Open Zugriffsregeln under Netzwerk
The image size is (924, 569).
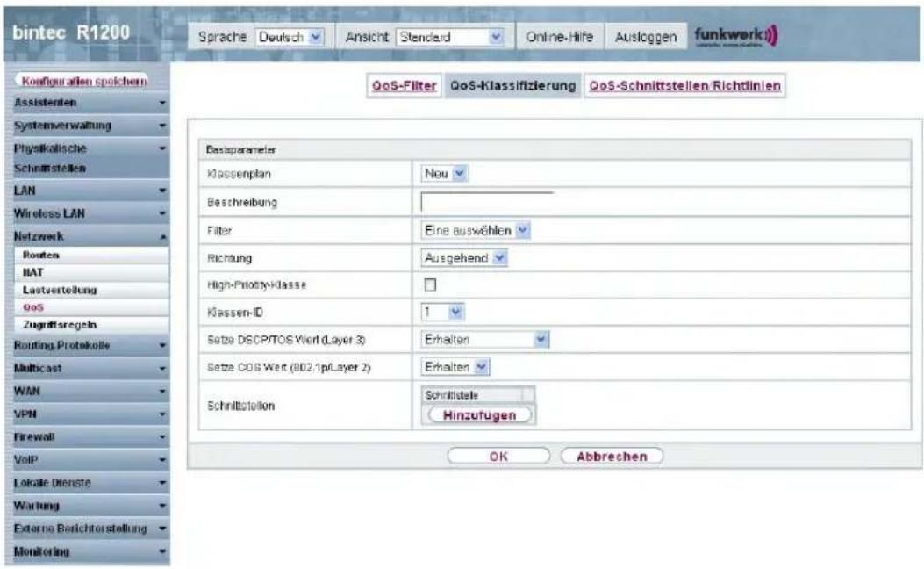pos(91,324)
